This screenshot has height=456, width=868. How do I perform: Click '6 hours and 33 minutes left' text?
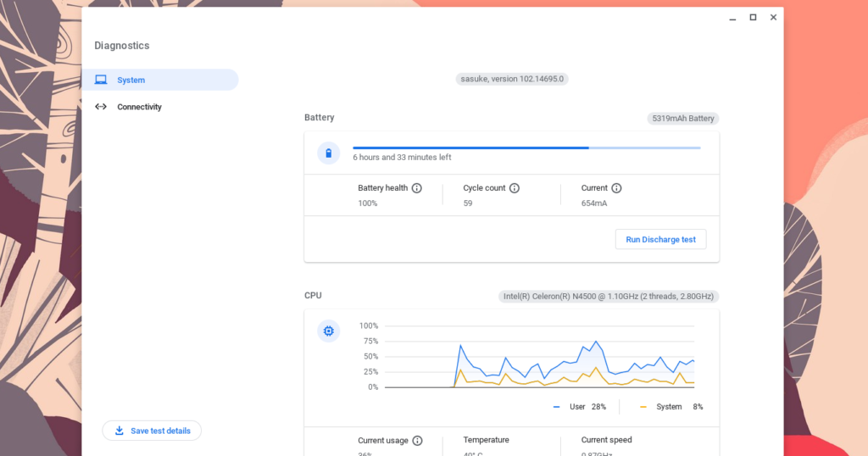402,157
